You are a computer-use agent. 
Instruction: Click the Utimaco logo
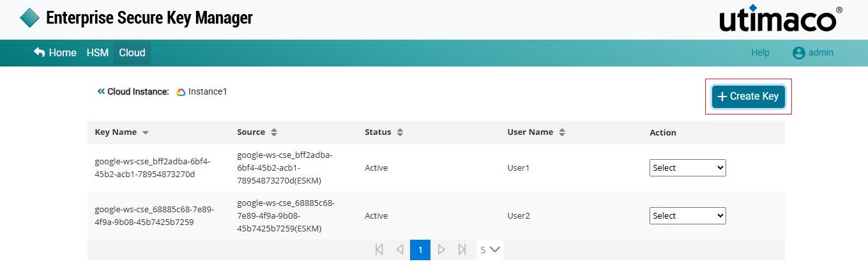pyautogui.click(x=780, y=20)
